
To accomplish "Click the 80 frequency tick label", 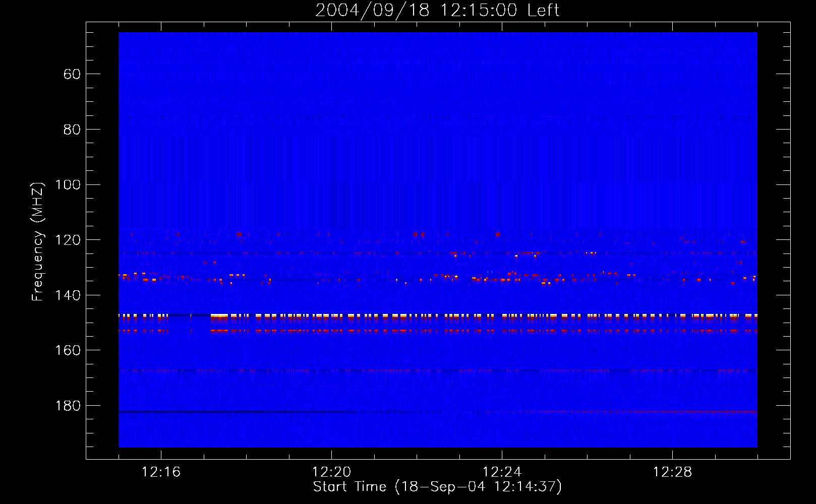I will point(72,130).
